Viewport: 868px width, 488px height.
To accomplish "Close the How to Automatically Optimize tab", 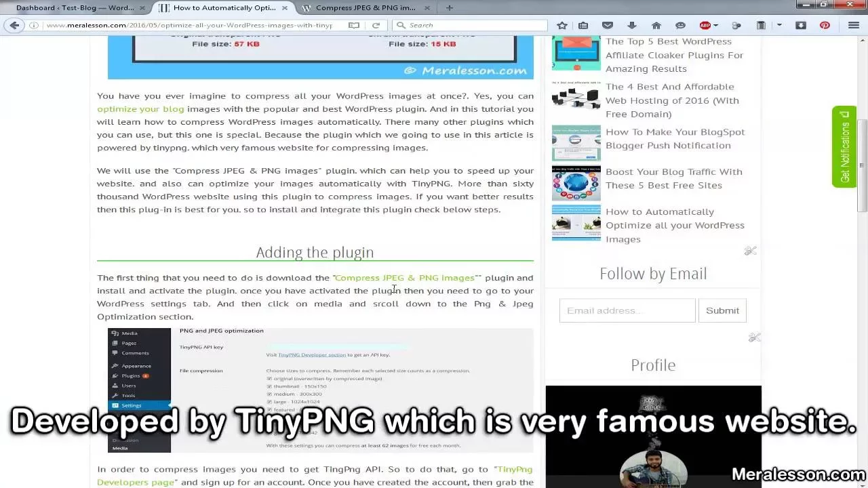I will click(285, 8).
